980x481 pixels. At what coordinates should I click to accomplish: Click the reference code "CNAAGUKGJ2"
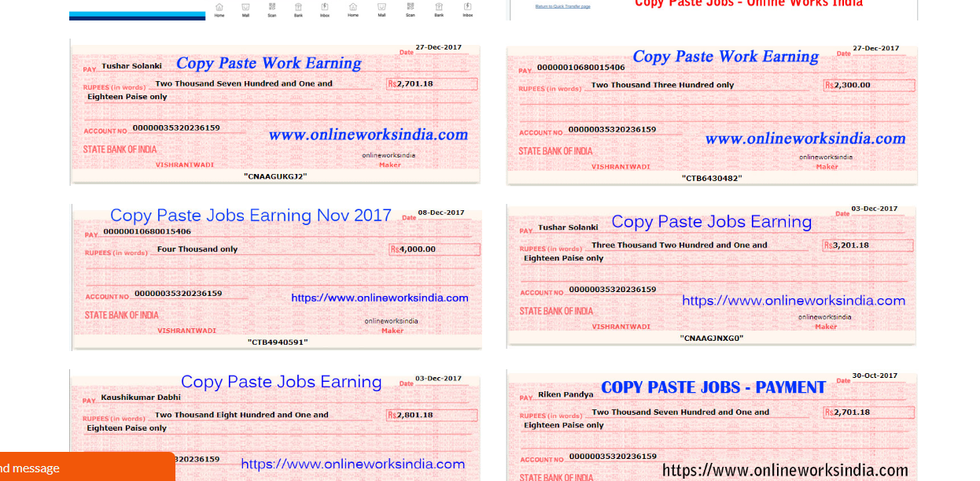point(275,176)
